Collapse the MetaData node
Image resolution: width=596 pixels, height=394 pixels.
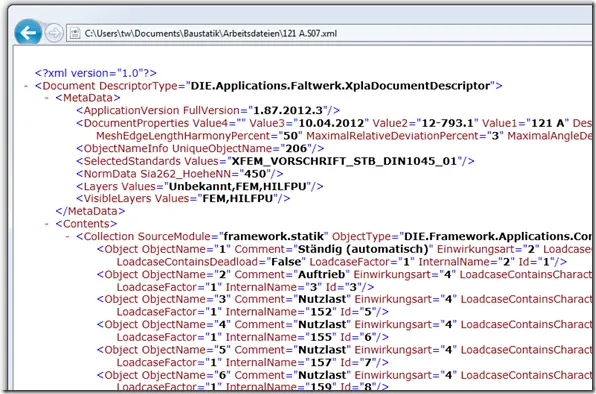pyautogui.click(x=47, y=98)
